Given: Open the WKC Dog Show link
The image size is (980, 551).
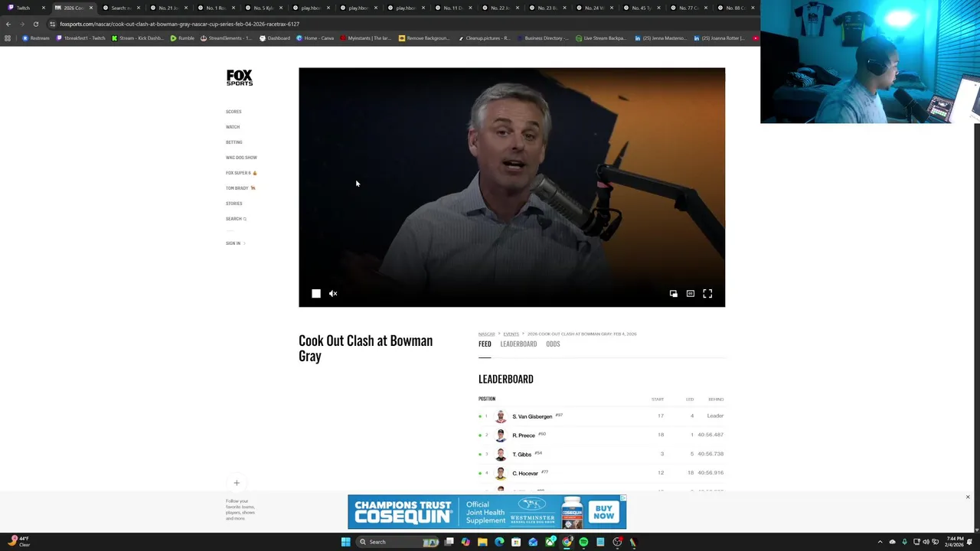Looking at the screenshot, I should (241, 158).
